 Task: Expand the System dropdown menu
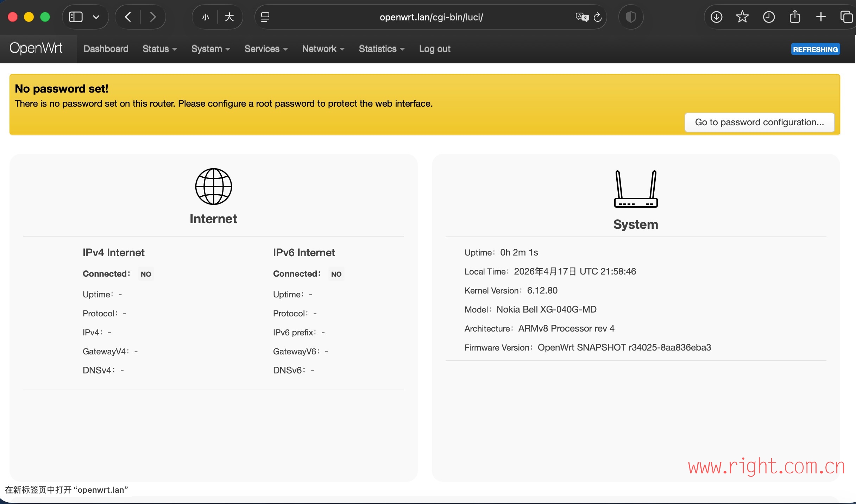pyautogui.click(x=210, y=49)
